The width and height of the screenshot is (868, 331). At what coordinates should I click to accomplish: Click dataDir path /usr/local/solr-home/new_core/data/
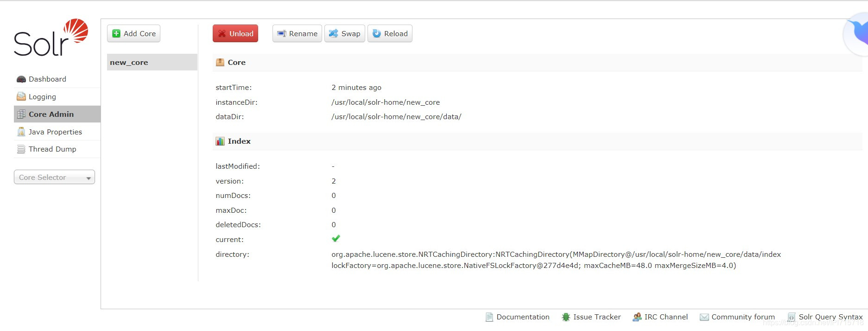coord(396,117)
